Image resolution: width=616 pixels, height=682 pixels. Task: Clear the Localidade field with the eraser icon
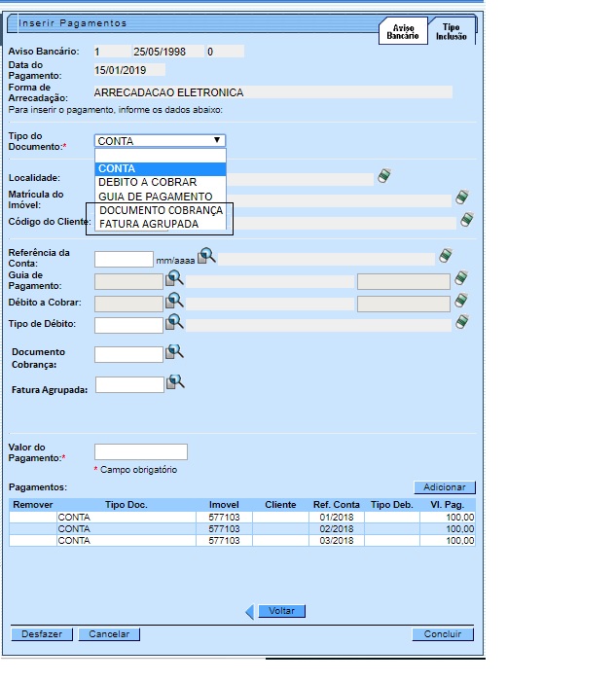tap(384, 177)
